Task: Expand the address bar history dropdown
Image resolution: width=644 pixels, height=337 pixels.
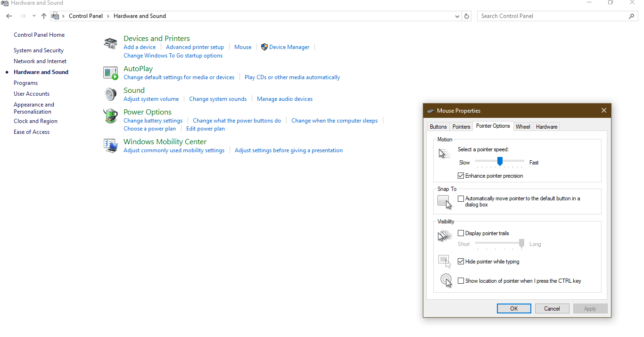Action: click(457, 16)
